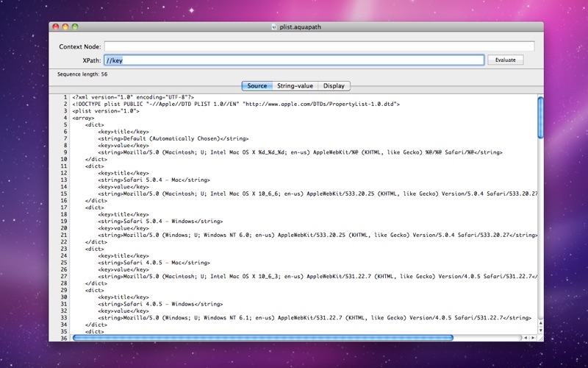Click the Windows NT 6.0 string line

[318, 235]
